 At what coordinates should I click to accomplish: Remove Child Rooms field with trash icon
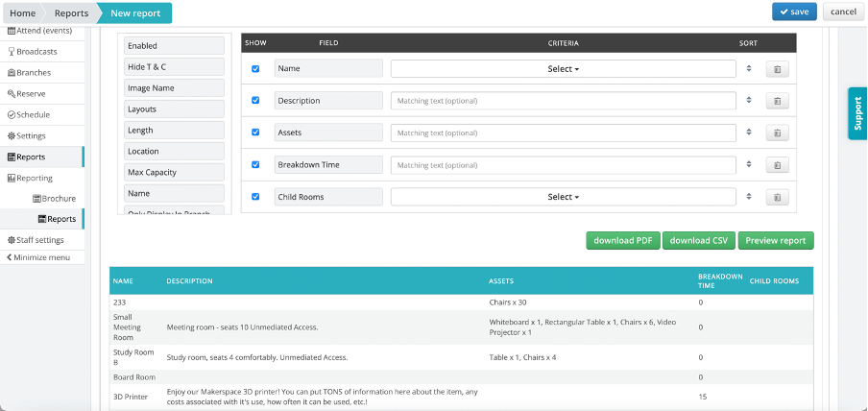click(x=778, y=197)
